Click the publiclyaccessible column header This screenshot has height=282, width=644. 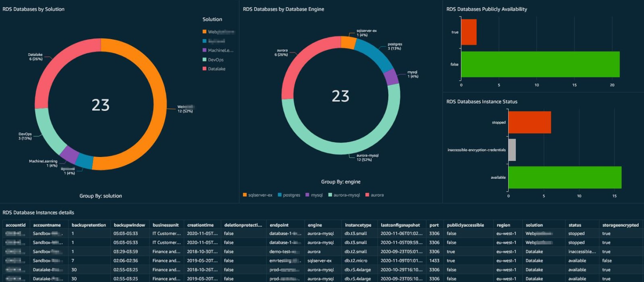click(465, 225)
